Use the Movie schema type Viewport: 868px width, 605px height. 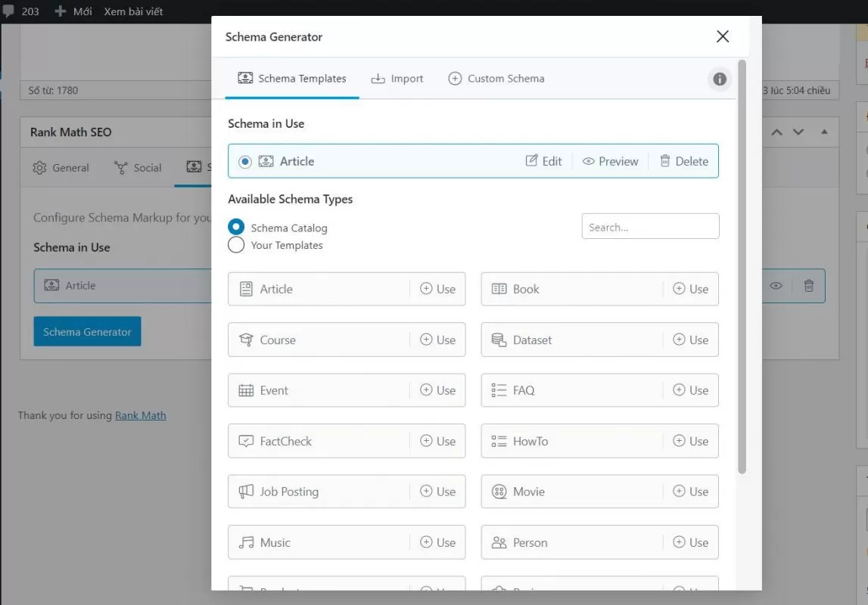[691, 491]
